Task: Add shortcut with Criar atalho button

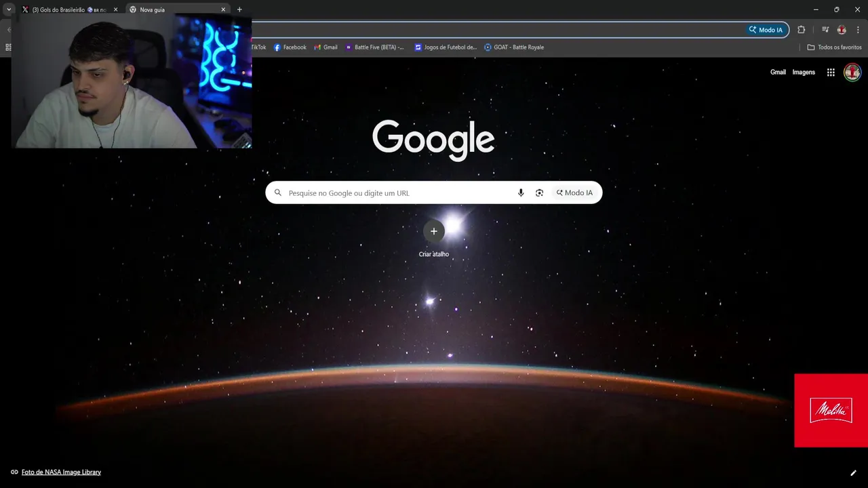Action: pos(434,239)
